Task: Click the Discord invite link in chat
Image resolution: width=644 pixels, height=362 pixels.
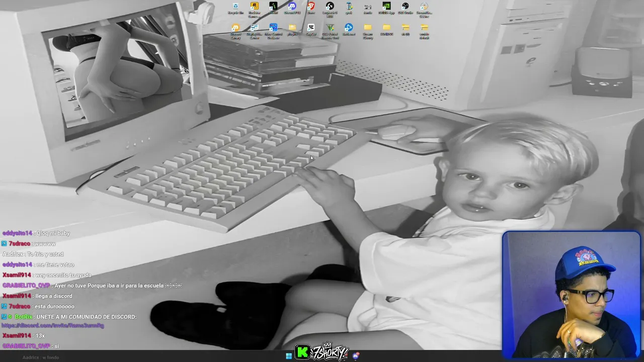Action: point(53,325)
